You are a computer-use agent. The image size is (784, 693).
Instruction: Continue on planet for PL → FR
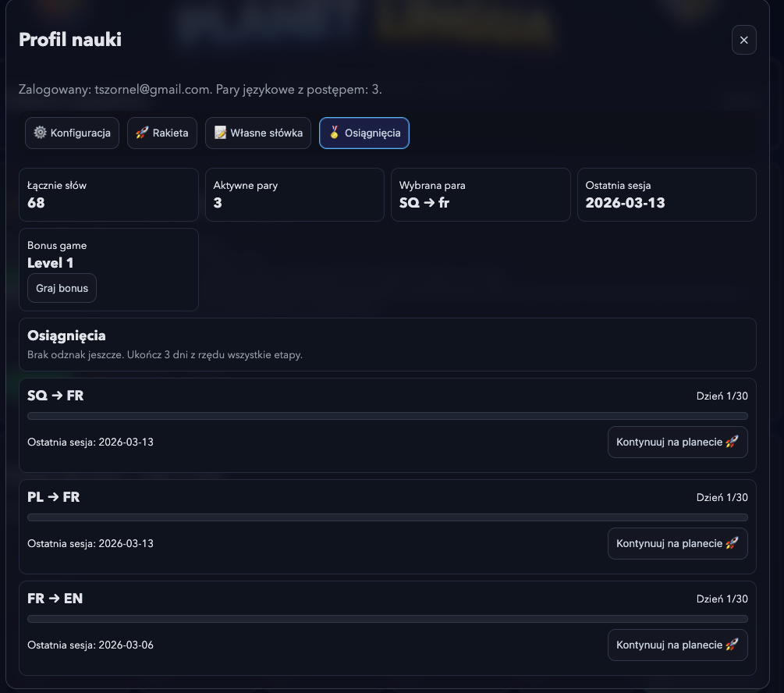677,543
